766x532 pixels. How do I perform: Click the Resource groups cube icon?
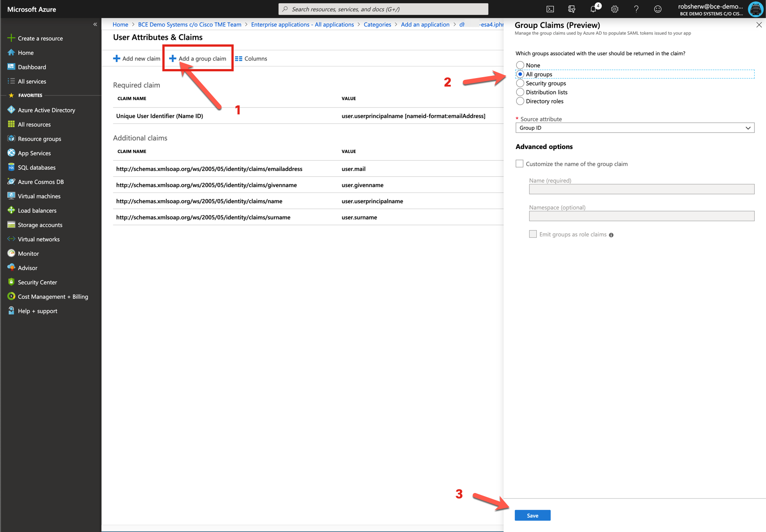pos(11,139)
